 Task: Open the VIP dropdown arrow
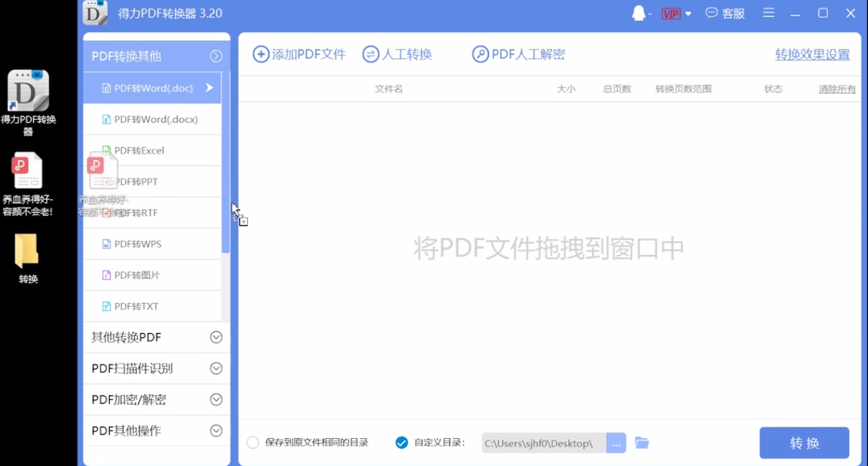click(688, 14)
